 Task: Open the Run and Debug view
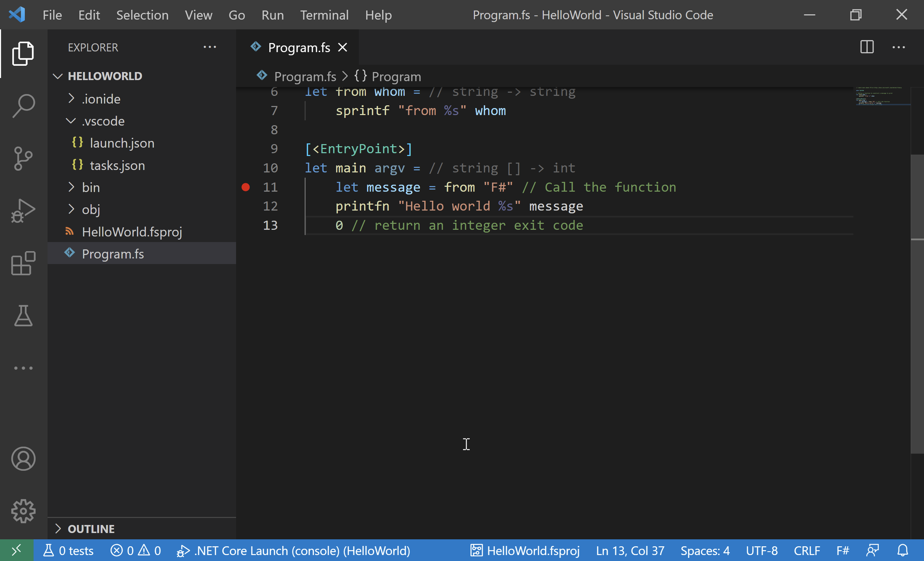click(x=23, y=211)
